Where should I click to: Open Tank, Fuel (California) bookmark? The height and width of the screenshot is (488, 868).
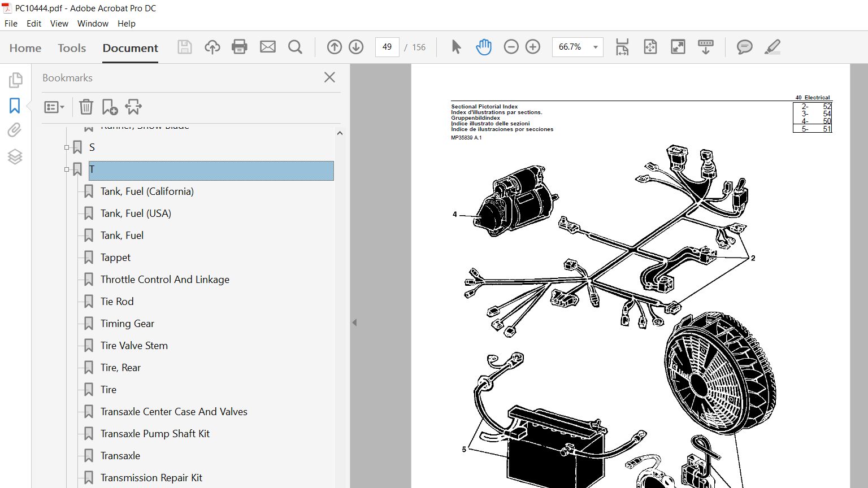[147, 191]
